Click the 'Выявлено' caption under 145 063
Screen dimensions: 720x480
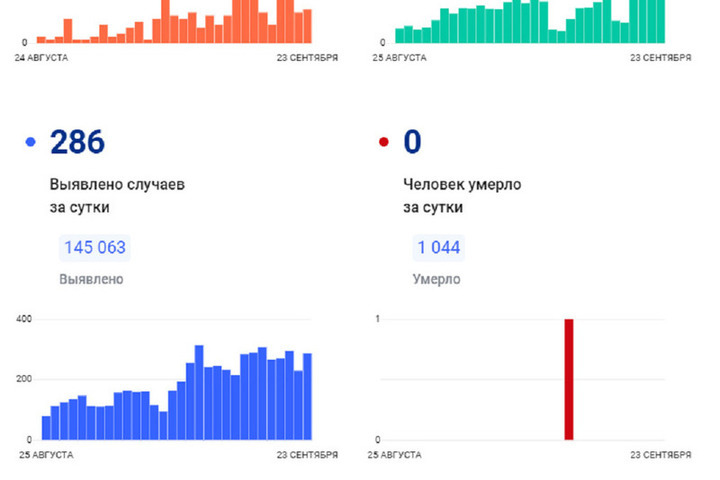click(91, 279)
